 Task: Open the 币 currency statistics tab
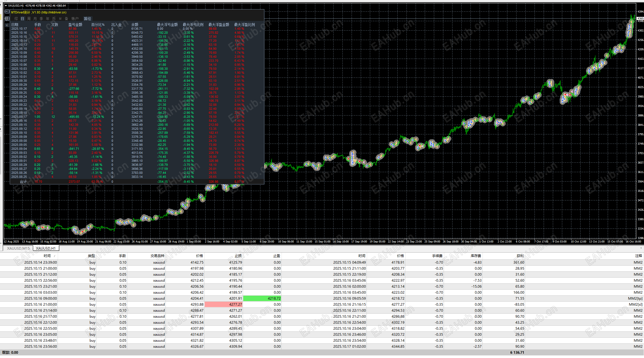(x=54, y=19)
